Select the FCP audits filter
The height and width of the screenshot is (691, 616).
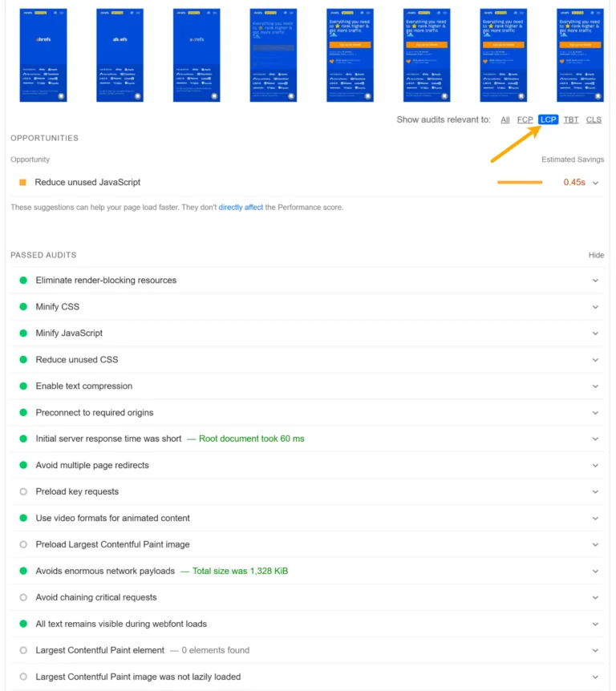525,120
